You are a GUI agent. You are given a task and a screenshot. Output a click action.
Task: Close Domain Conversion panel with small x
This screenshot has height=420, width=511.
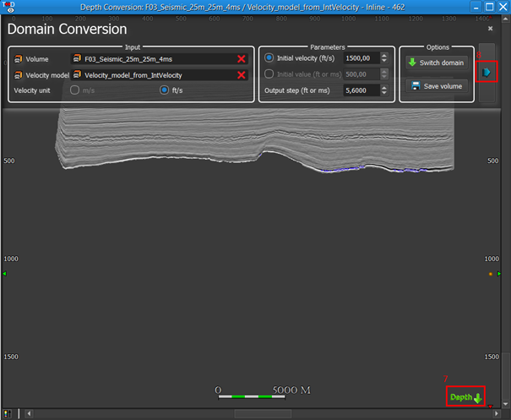tap(490, 29)
